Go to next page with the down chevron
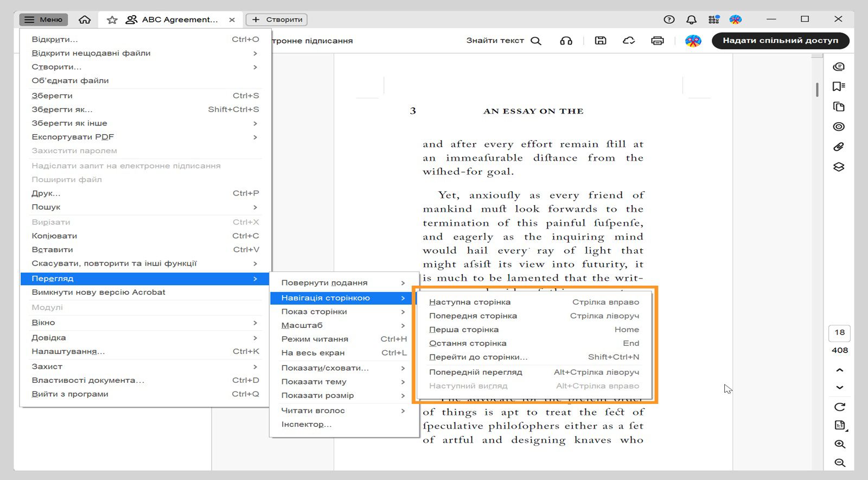Image resolution: width=868 pixels, height=480 pixels. [x=840, y=388]
